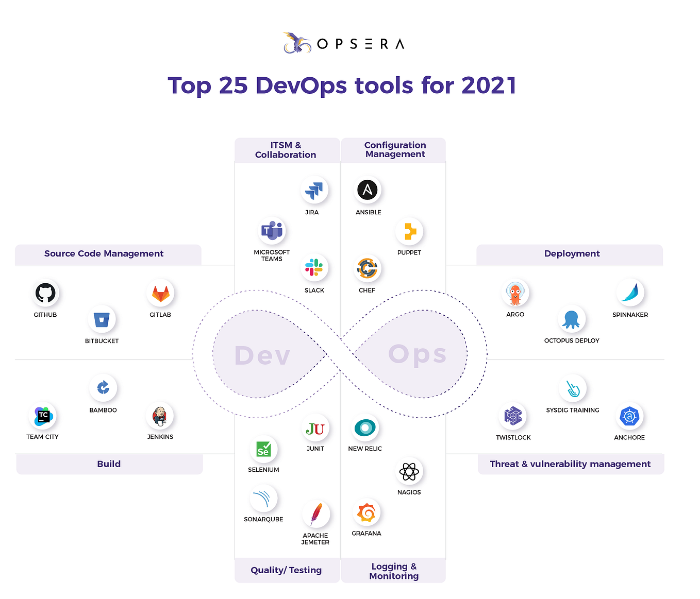Click the Build section label

109,464
